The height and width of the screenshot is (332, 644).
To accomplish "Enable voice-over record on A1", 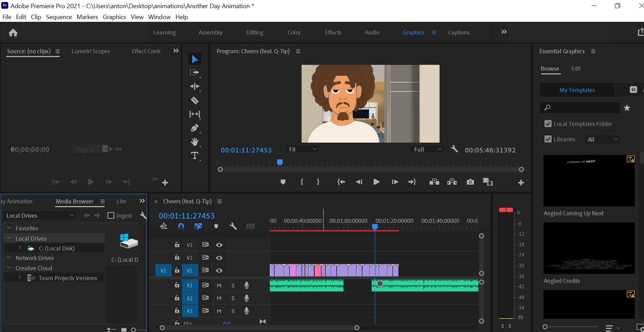I will click(x=247, y=285).
